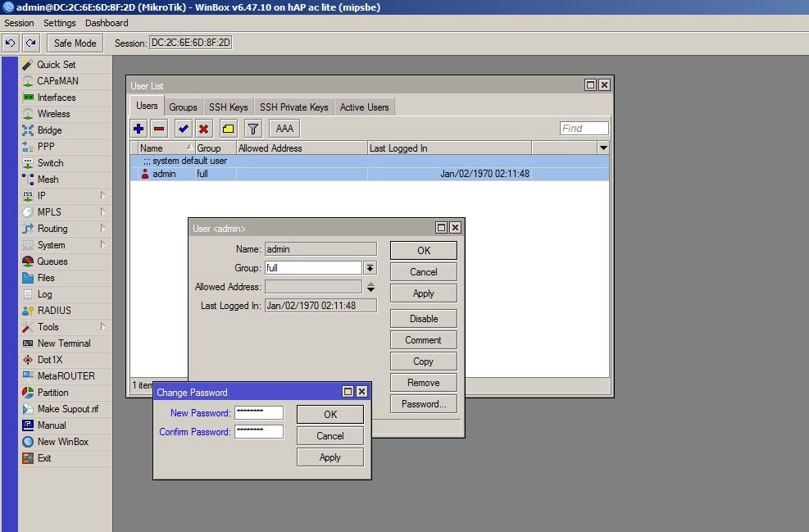Click the Redo arrow in toolbar
The height and width of the screenshot is (532, 809).
point(30,43)
